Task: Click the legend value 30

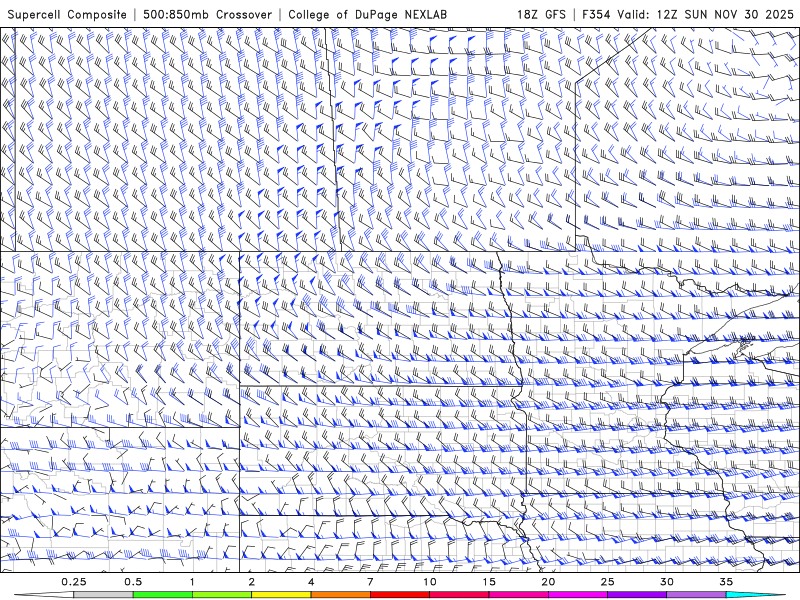Action: pyautogui.click(x=667, y=582)
